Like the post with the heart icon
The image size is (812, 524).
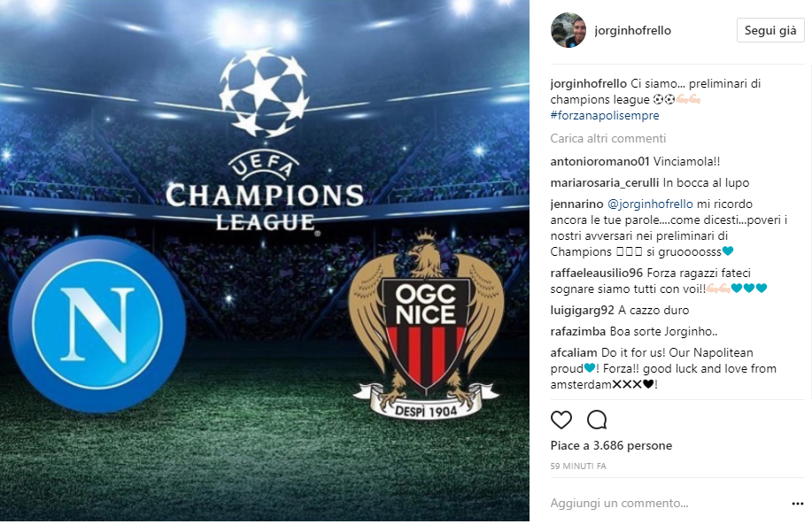click(561, 420)
